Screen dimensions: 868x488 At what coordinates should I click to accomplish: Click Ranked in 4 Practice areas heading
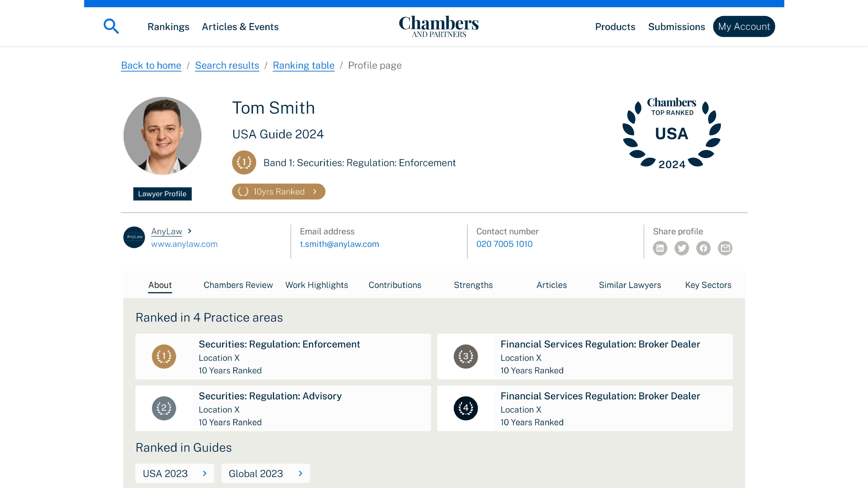[x=209, y=318]
